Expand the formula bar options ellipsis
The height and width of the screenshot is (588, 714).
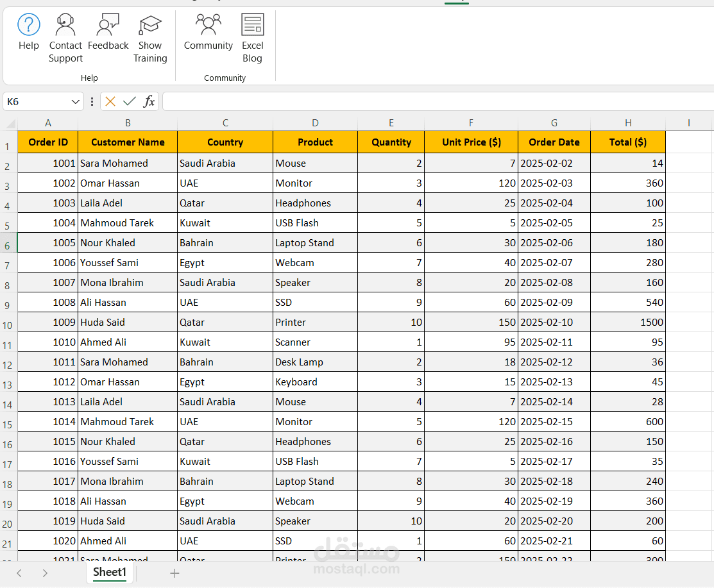92,101
